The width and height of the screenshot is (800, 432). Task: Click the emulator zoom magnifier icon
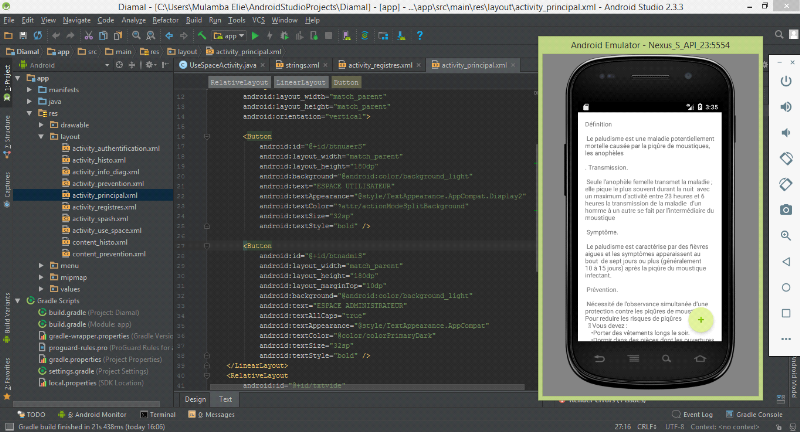[786, 235]
